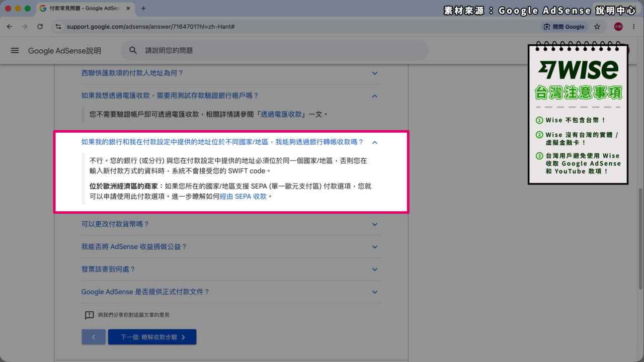Click the address bar URL
This screenshot has height=362, width=644.
[151, 27]
